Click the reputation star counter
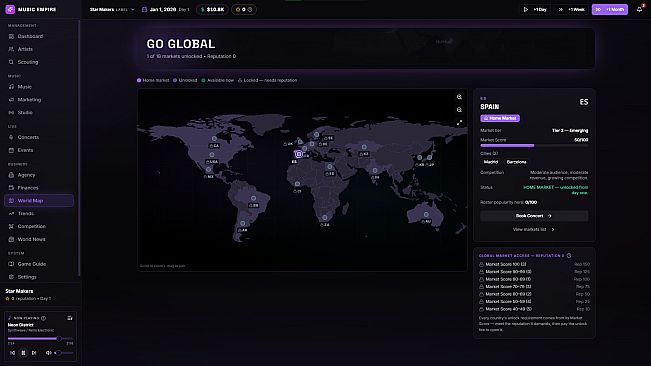651x366 pixels. click(244, 9)
